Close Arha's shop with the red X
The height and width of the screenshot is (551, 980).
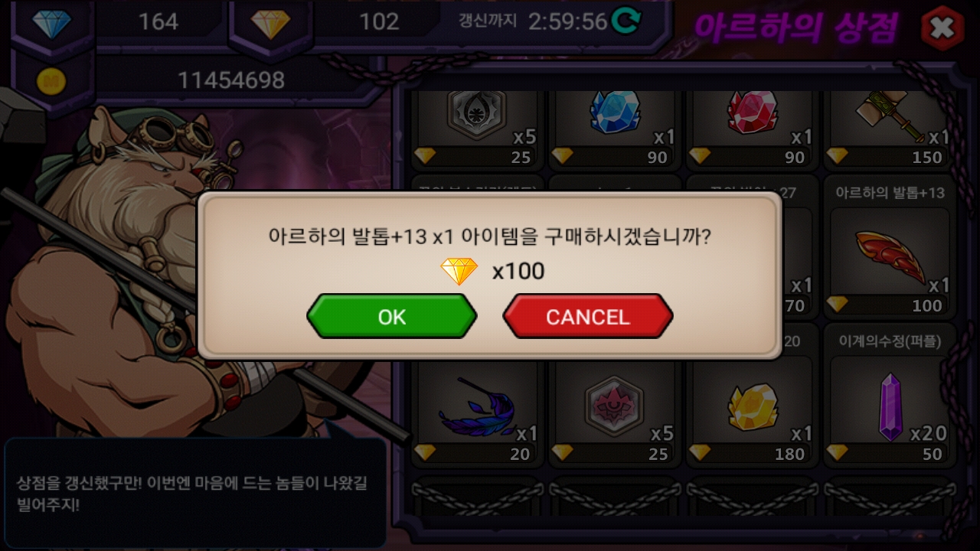(942, 28)
